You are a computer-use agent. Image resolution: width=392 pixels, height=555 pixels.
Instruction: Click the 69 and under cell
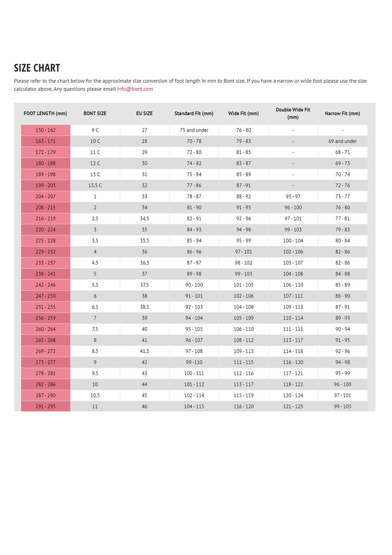(342, 141)
